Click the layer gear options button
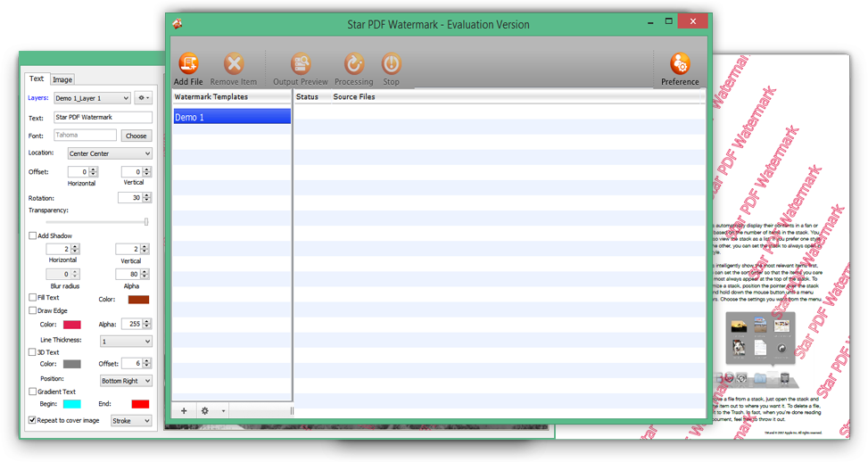Image resolution: width=868 pixels, height=462 pixels. point(143,98)
